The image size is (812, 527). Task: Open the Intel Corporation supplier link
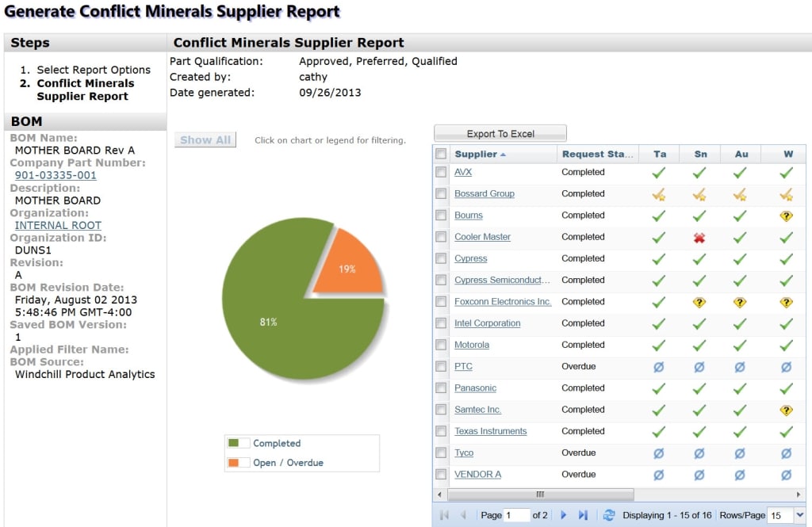(488, 323)
